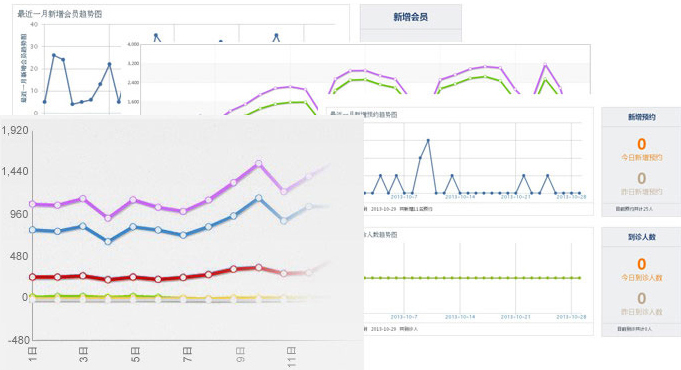Viewport: 681px width, 370px height.
Task: Click 2013-10-14 date in appointment trend chart
Action: (x=460, y=197)
